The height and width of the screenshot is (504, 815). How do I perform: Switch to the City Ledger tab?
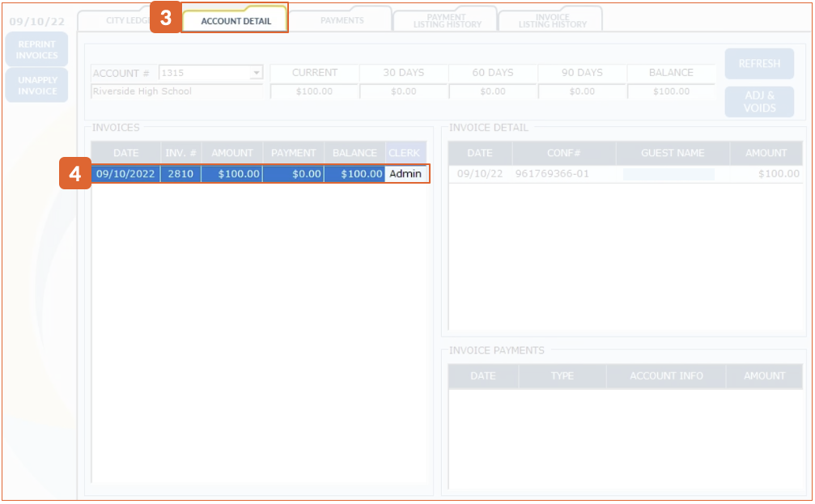[x=121, y=20]
